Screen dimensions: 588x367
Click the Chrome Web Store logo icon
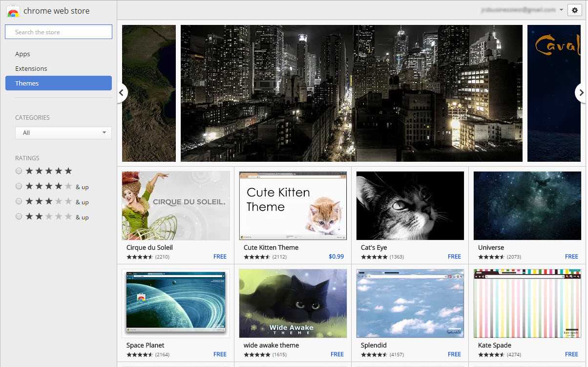13,11
